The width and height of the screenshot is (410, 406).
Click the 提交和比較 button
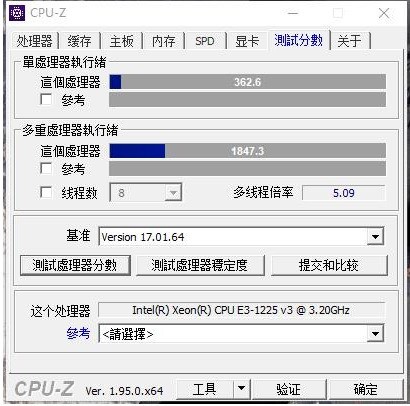point(329,265)
